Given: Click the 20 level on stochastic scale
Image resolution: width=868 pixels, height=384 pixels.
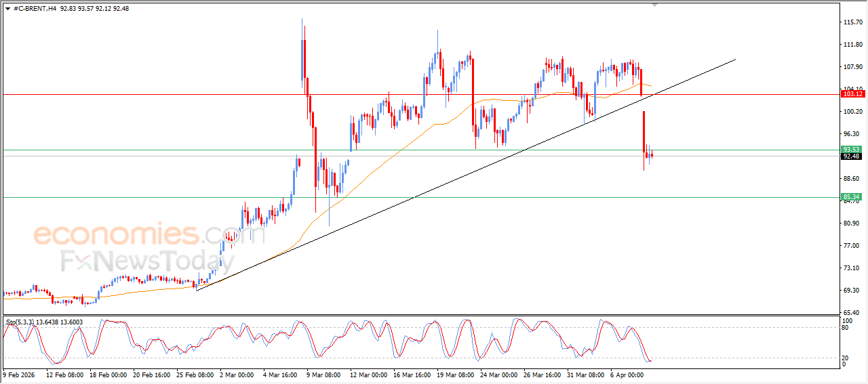Looking at the screenshot, I should click(846, 357).
